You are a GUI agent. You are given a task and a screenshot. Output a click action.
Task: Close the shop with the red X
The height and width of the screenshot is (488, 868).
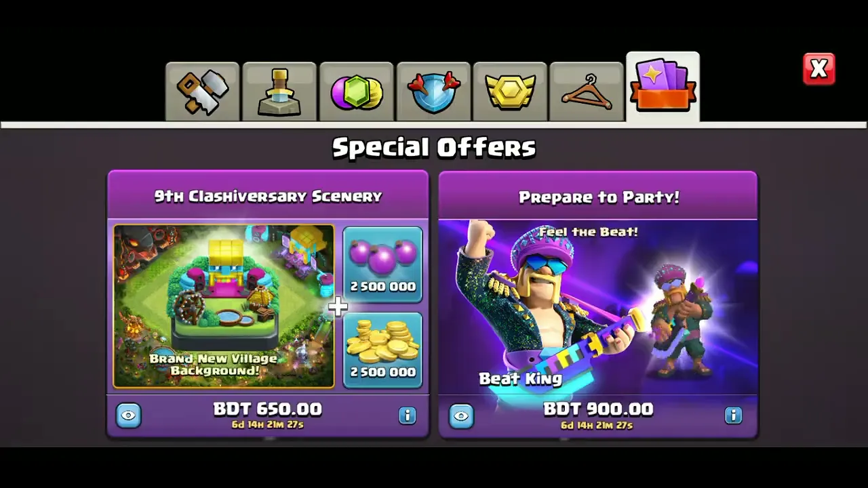click(x=818, y=69)
